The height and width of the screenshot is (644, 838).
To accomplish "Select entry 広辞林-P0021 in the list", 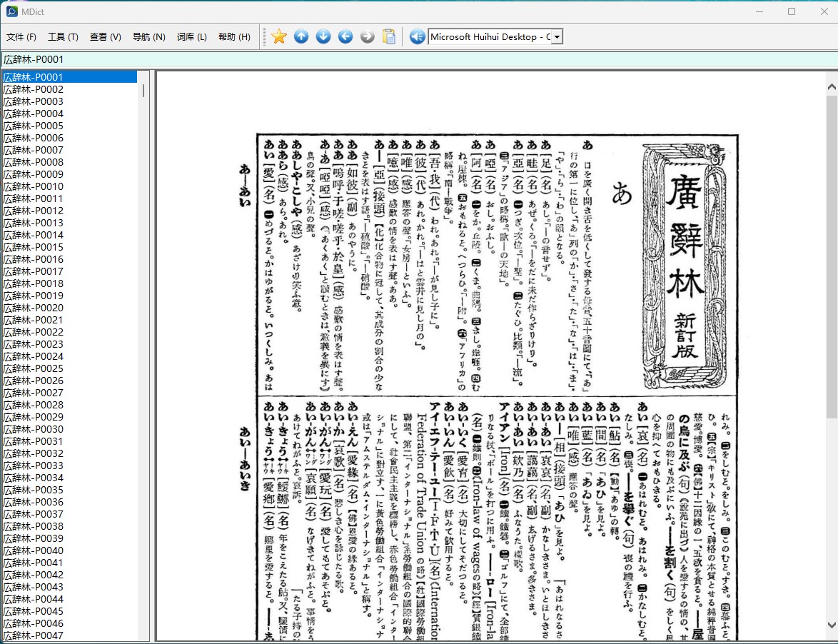I will 69,320.
